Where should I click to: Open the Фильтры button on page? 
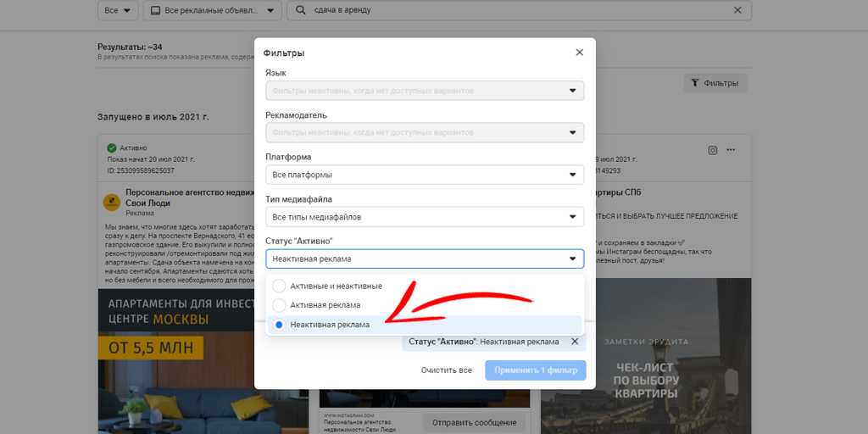point(715,83)
